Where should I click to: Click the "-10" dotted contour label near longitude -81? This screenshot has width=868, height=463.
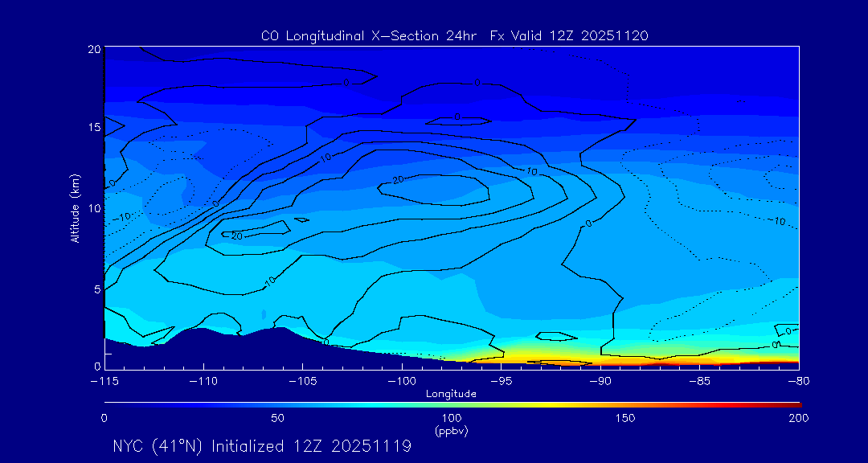pos(777,221)
